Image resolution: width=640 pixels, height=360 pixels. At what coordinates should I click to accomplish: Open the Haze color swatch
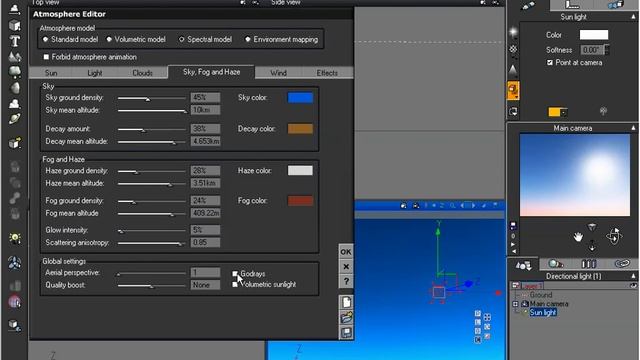point(300,171)
